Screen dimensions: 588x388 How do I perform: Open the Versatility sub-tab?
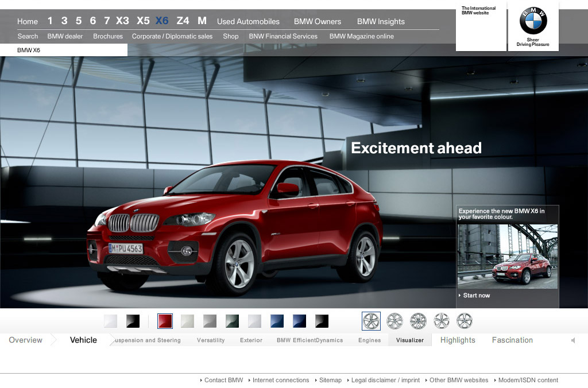pos(211,340)
